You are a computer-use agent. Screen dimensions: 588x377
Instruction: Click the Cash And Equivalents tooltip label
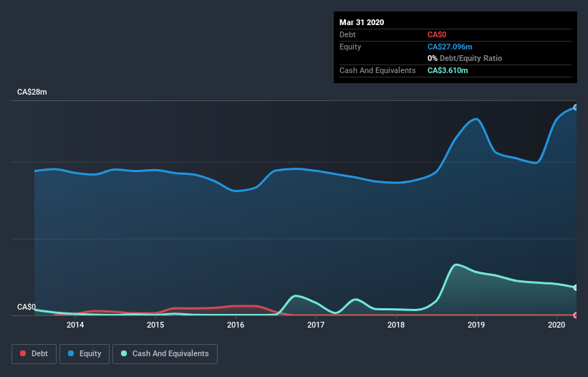pos(377,70)
